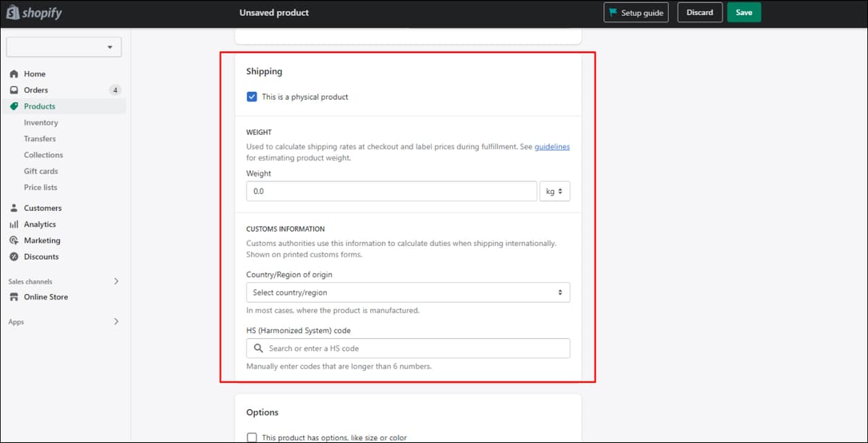This screenshot has width=868, height=443.
Task: Click the Customers person icon
Action: pyautogui.click(x=14, y=208)
